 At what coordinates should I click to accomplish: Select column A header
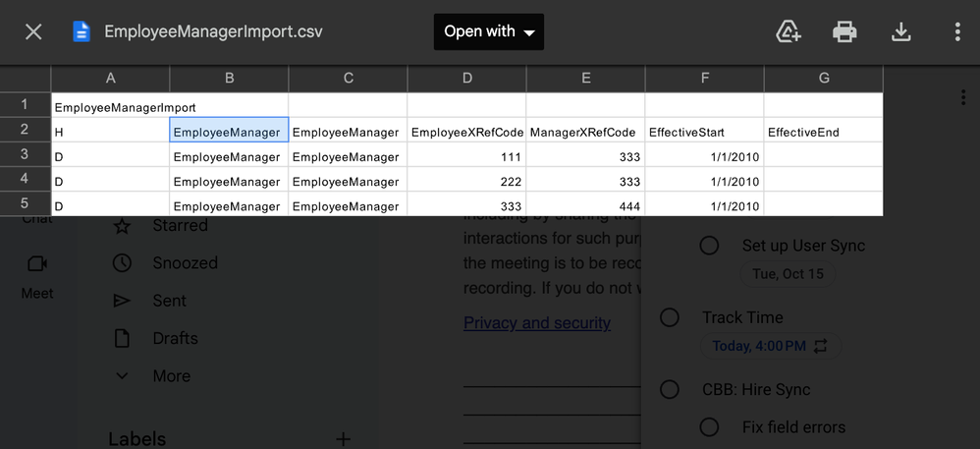click(x=111, y=79)
